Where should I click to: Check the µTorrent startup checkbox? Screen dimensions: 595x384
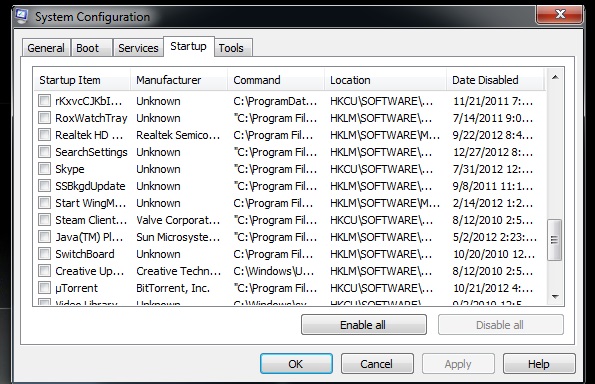44,288
